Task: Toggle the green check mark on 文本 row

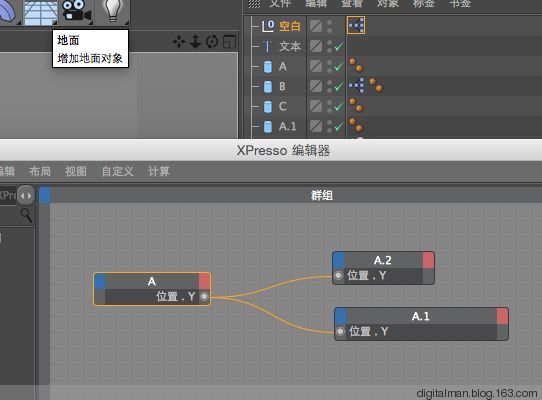Action: point(339,46)
